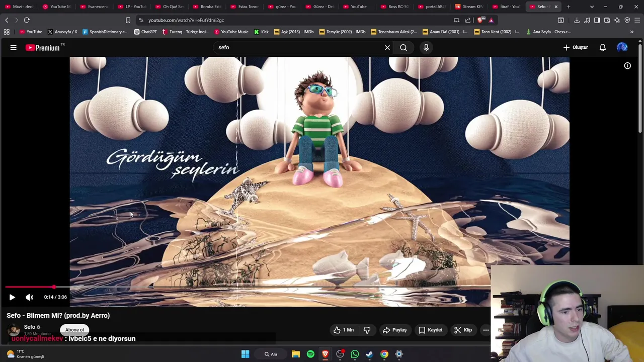Open the notifications bell
This screenshot has width=644, height=362.
[603, 48]
